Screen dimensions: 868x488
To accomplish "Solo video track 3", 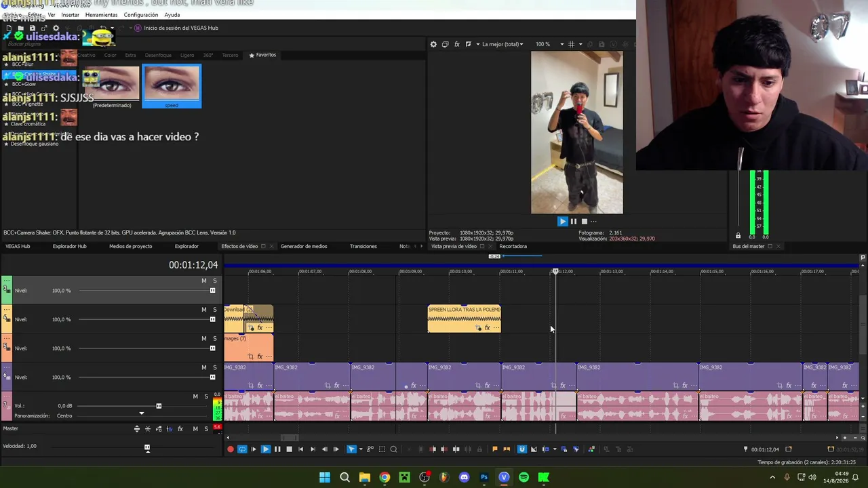I will pos(215,281).
